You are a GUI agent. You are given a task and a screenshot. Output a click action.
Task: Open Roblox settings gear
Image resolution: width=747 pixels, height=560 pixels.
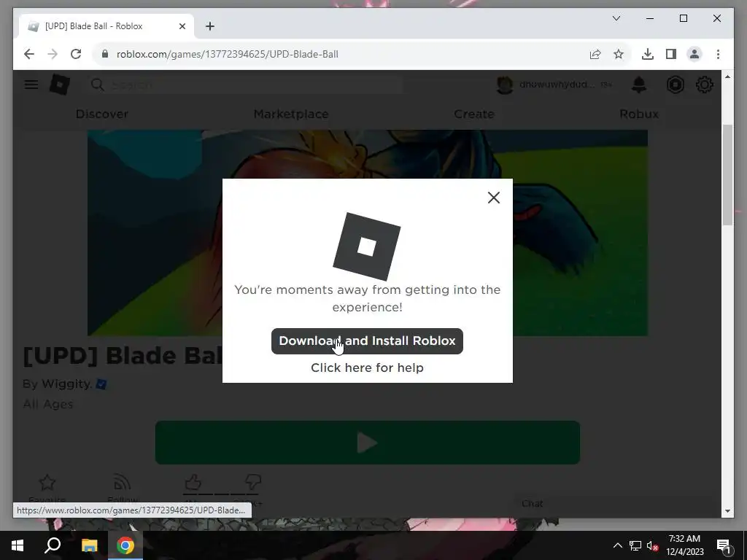click(704, 85)
